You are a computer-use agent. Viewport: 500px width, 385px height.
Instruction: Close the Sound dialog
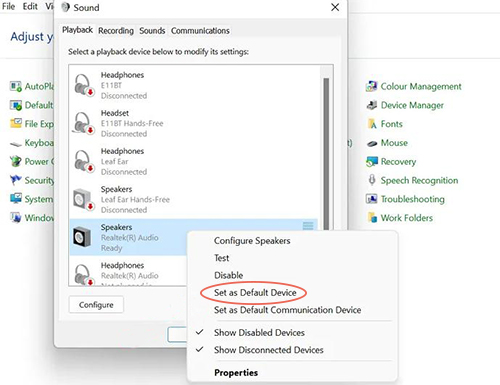[x=335, y=7]
